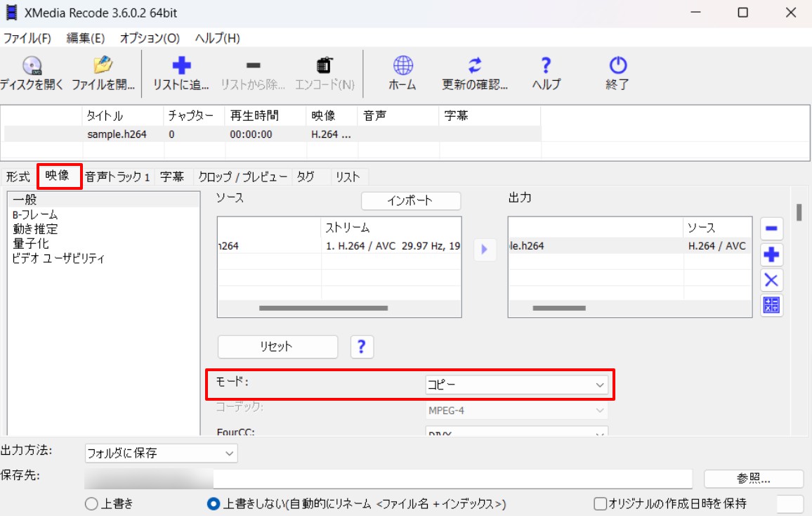The image size is (812, 516).
Task: Select 上書きしない auto-rename radio button
Action: click(213, 503)
